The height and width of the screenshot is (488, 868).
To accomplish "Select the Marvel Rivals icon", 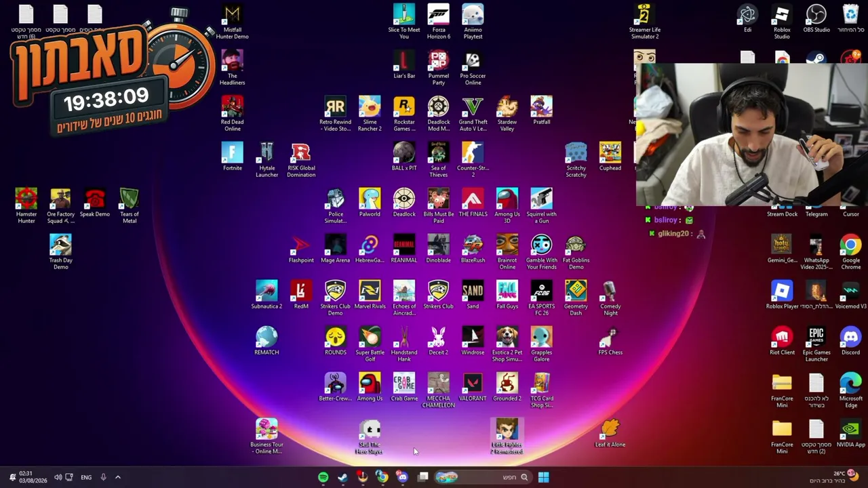I will click(370, 295).
